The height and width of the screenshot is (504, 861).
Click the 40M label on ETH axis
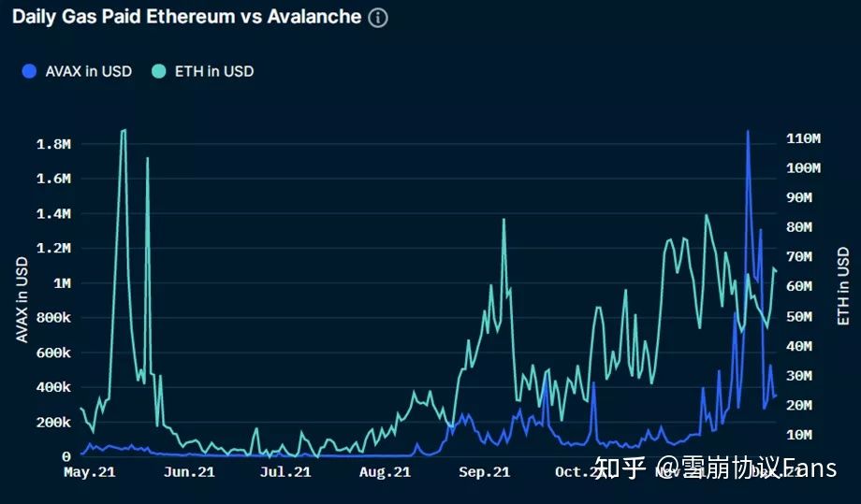[799, 347]
